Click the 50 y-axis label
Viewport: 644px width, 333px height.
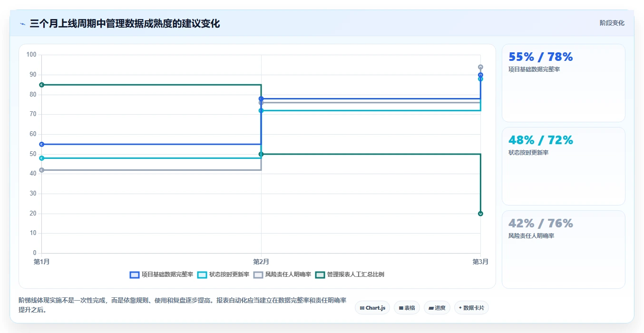click(x=33, y=154)
